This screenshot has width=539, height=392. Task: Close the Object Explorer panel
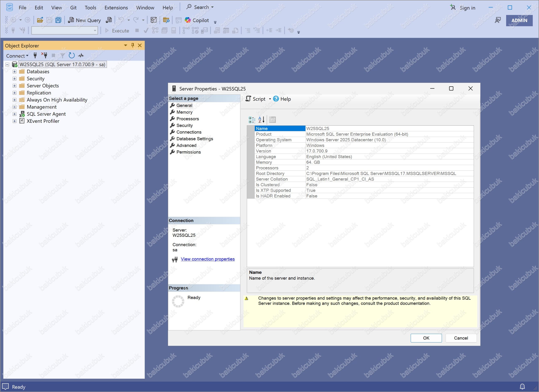pos(140,45)
